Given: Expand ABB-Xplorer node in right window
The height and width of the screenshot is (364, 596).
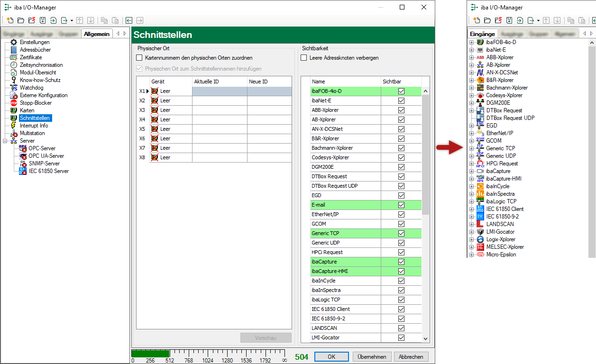Looking at the screenshot, I should (471, 57).
